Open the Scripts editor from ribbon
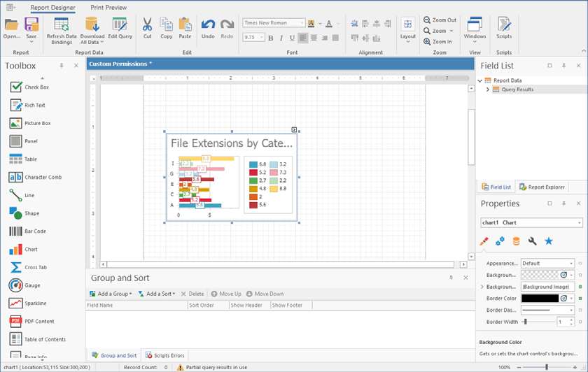Screen dimensions: 588x372 [x=504, y=28]
